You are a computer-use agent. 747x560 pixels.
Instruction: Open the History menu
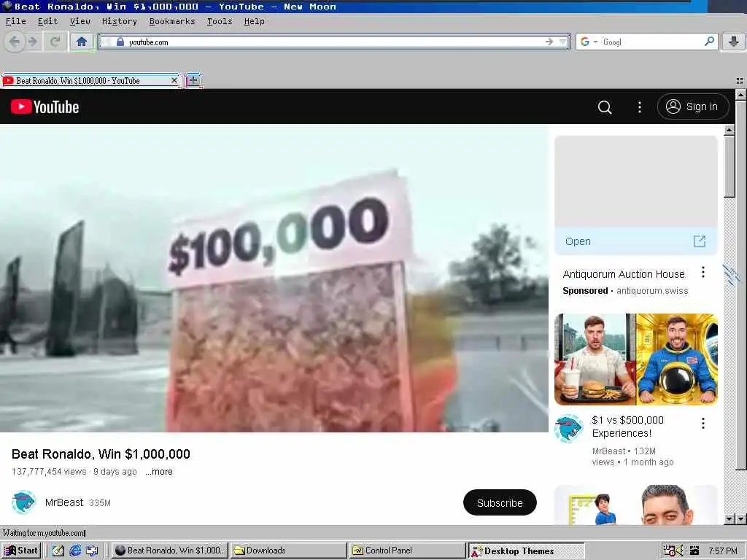119,21
